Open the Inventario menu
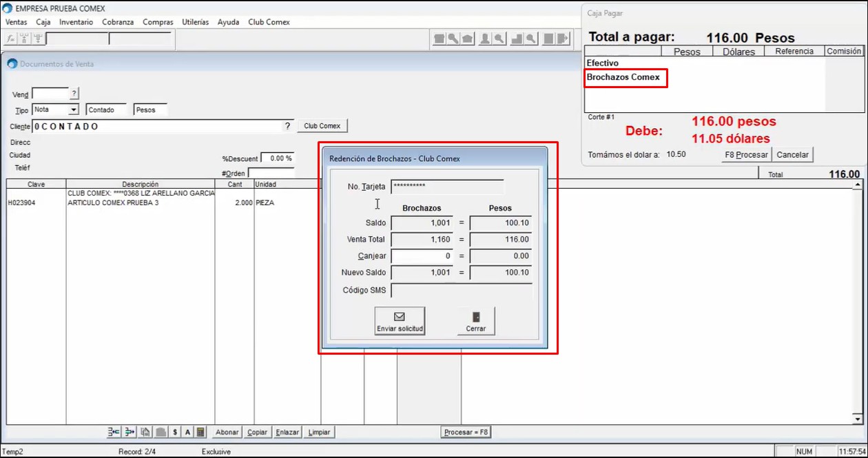Screen dimensions: 868x458 (x=76, y=22)
